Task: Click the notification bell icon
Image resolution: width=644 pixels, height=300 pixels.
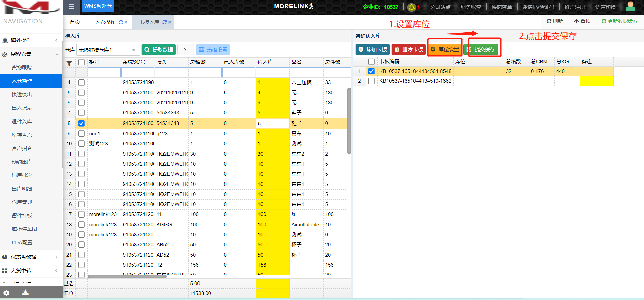Action: click(411, 7)
